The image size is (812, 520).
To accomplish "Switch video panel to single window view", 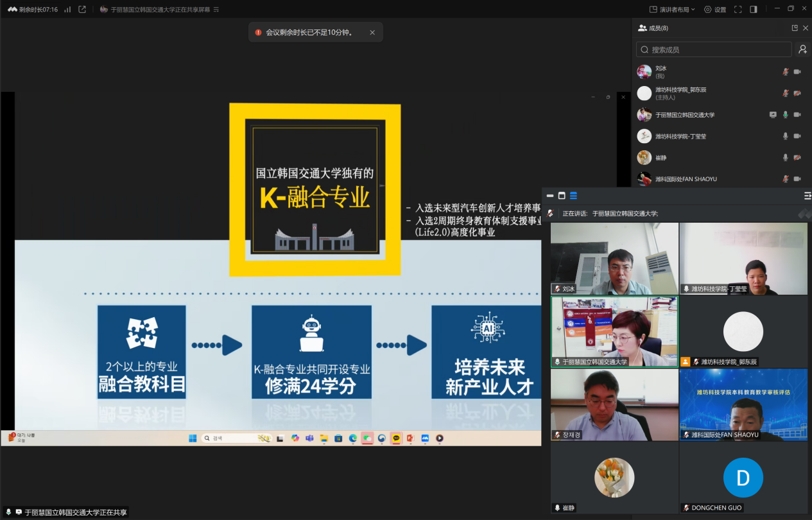I will [562, 196].
